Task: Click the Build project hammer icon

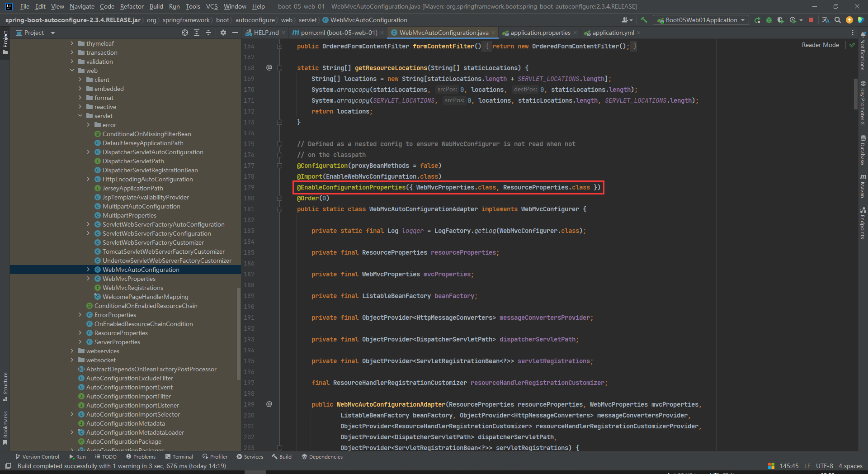Action: [644, 20]
